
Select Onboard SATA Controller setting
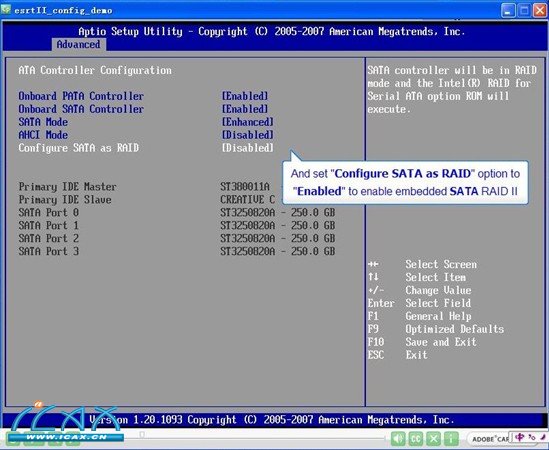pyautogui.click(x=81, y=109)
